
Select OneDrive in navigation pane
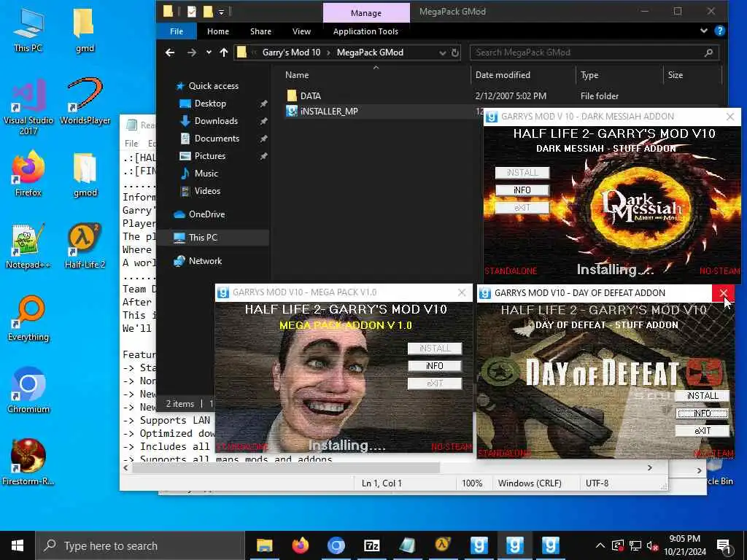click(206, 214)
